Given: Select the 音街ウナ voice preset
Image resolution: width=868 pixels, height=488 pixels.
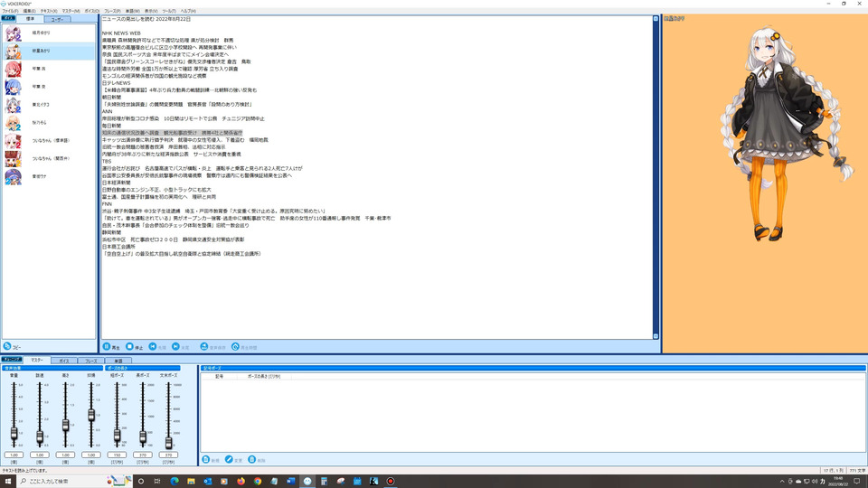Looking at the screenshot, I should pyautogui.click(x=48, y=176).
